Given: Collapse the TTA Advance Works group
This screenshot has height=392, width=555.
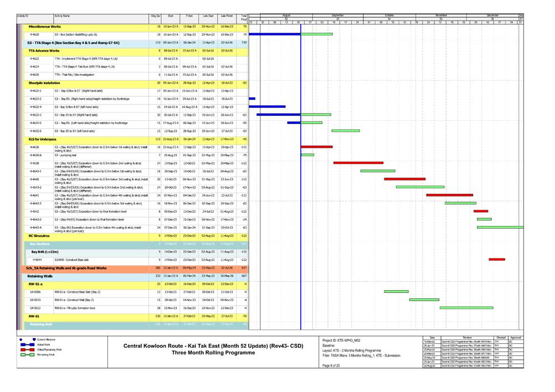Looking at the screenshot, I should tap(43, 50).
